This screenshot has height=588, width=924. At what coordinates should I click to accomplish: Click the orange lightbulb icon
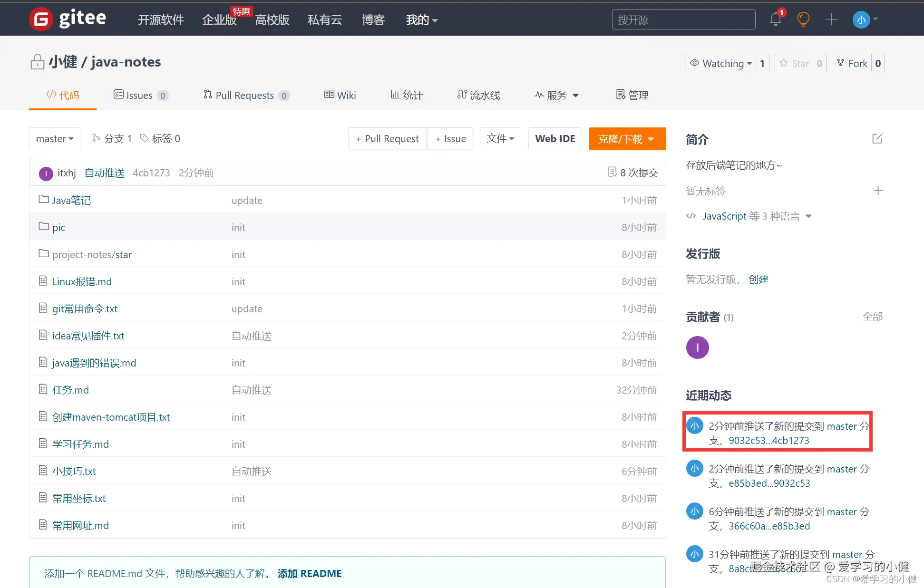point(803,19)
